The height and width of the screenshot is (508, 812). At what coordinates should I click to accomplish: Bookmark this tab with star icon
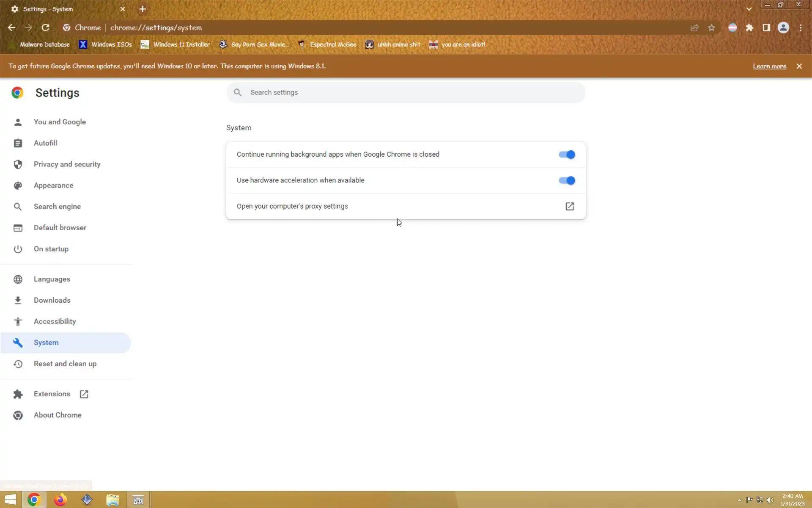(711, 28)
